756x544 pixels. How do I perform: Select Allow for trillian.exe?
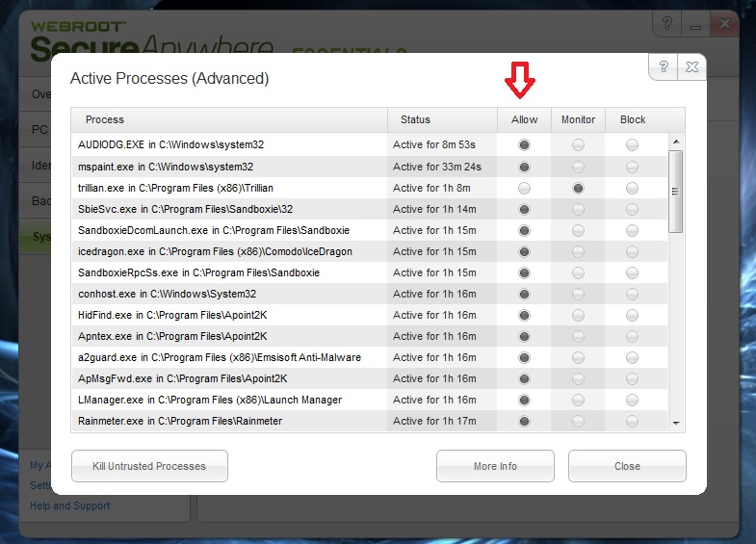tap(524, 188)
